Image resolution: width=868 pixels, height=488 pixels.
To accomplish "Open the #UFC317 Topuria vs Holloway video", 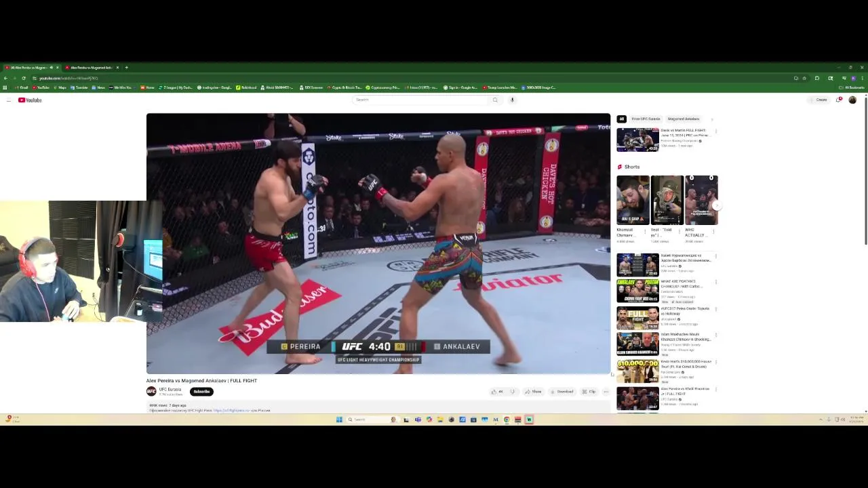I will click(637, 318).
